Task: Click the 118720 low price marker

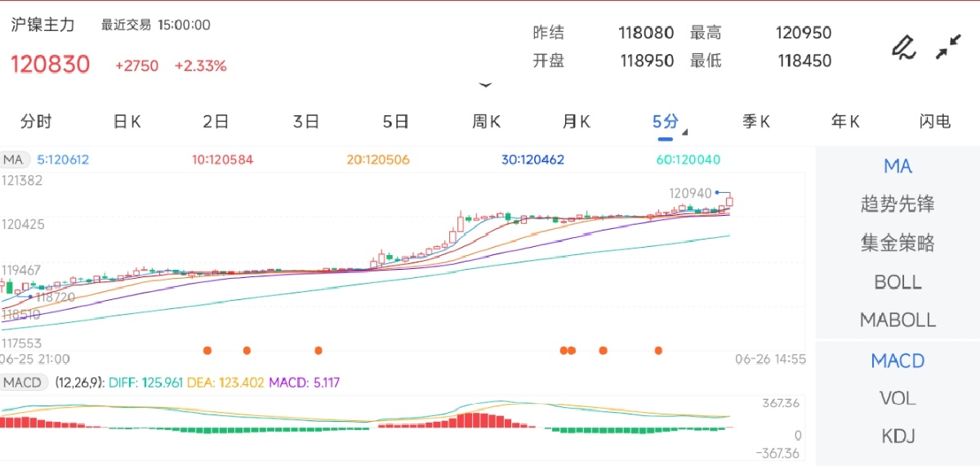Action: pyautogui.click(x=56, y=298)
